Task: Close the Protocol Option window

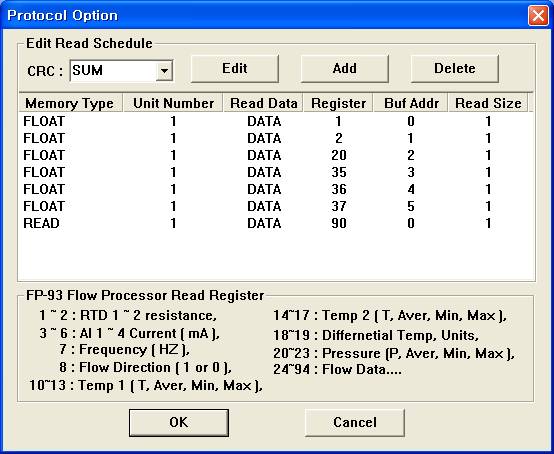Action: [x=538, y=16]
